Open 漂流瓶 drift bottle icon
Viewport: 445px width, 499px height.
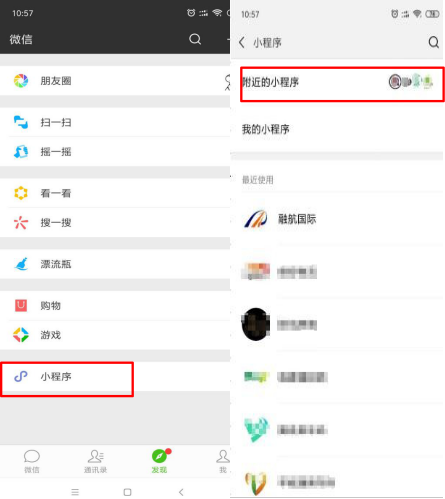(21, 264)
